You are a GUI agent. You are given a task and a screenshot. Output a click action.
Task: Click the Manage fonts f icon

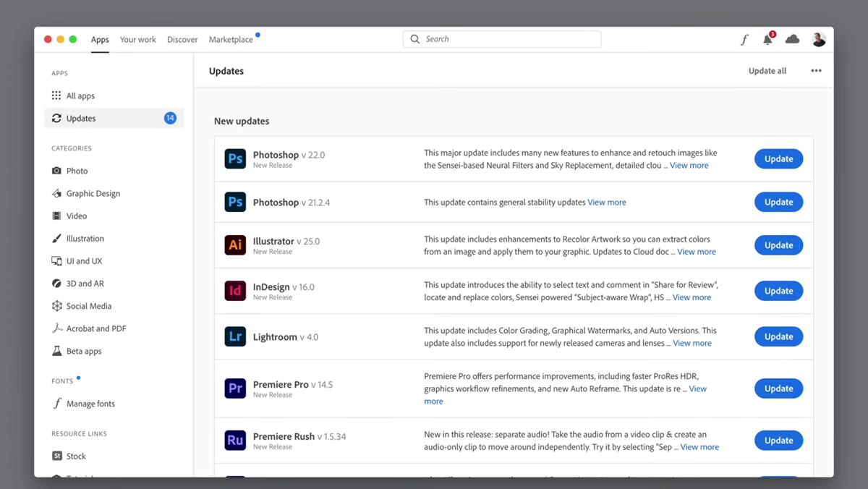pyautogui.click(x=56, y=404)
